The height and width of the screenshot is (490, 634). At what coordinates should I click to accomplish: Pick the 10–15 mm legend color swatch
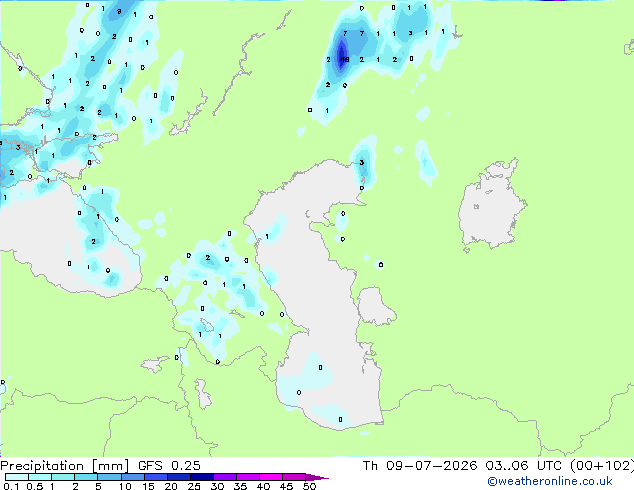point(132,477)
